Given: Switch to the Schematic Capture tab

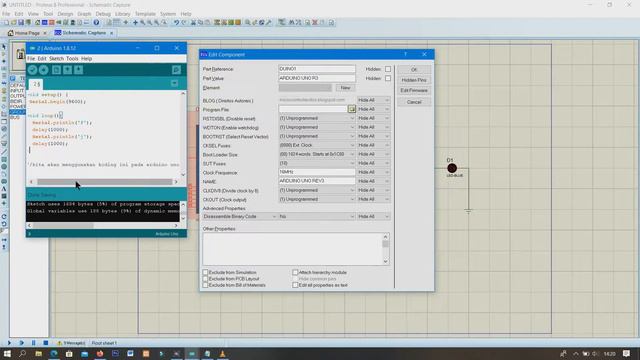Looking at the screenshot, I should pos(84,33).
